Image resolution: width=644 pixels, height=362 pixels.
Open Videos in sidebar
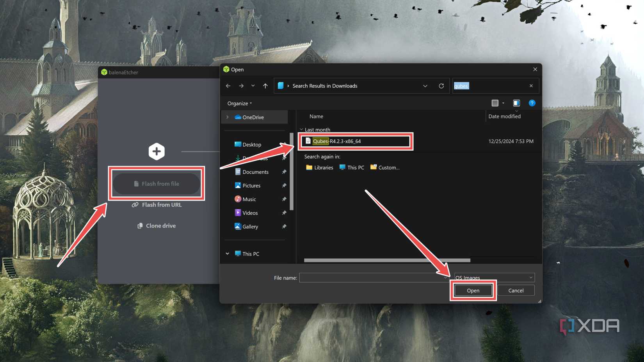(x=250, y=213)
